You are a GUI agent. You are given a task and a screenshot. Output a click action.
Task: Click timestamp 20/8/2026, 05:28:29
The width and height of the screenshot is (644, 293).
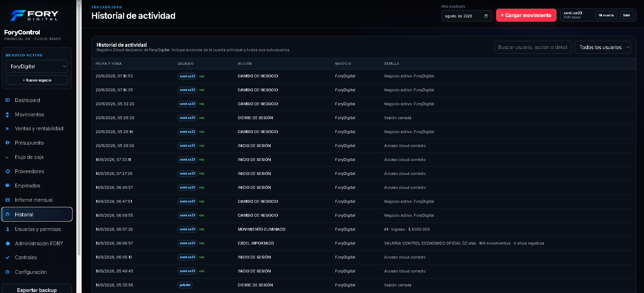tap(115, 118)
